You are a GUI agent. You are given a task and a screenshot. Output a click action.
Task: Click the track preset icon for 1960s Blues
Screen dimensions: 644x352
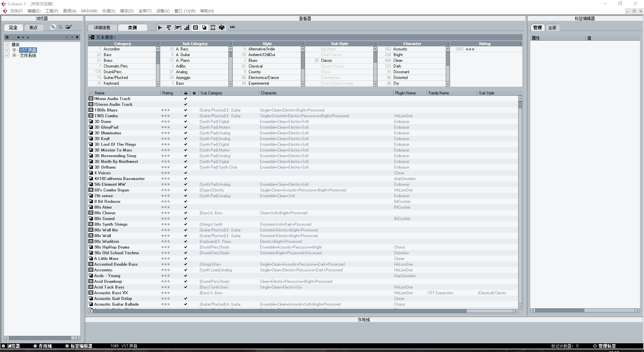point(91,110)
